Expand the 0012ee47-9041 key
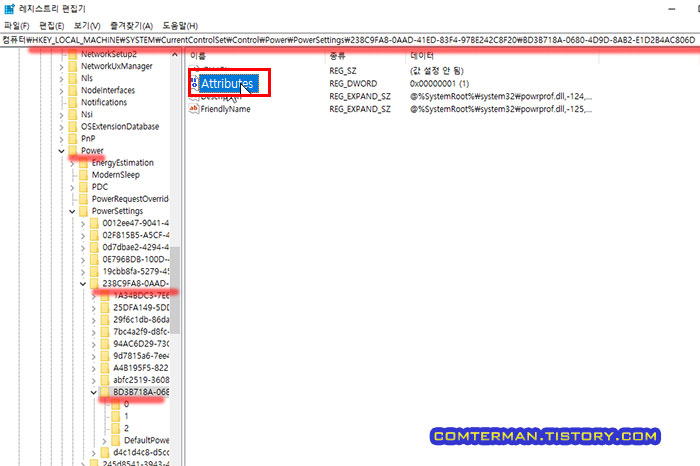The width and height of the screenshot is (700, 466). (x=83, y=224)
